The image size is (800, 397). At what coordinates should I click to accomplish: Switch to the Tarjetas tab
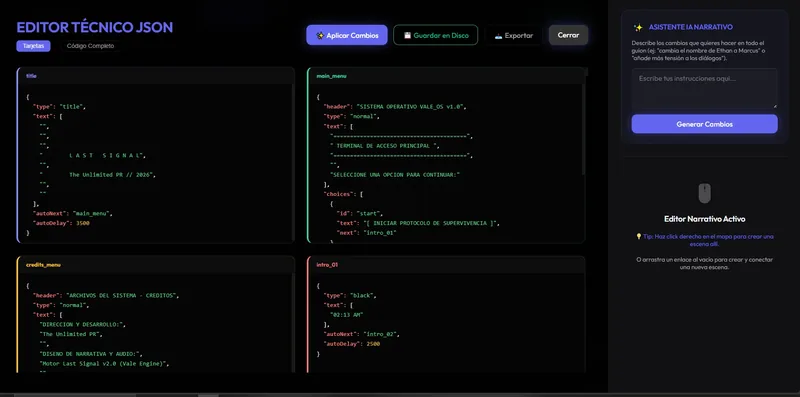(x=33, y=46)
